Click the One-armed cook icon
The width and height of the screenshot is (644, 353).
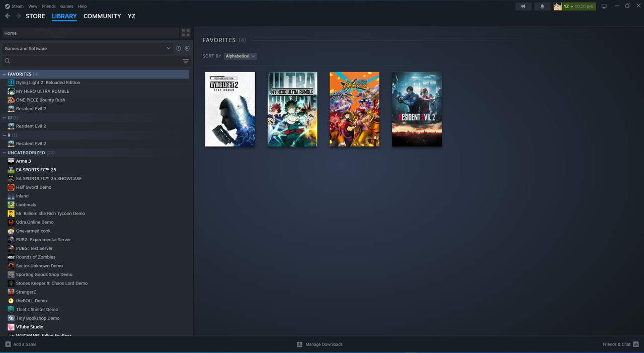11,231
